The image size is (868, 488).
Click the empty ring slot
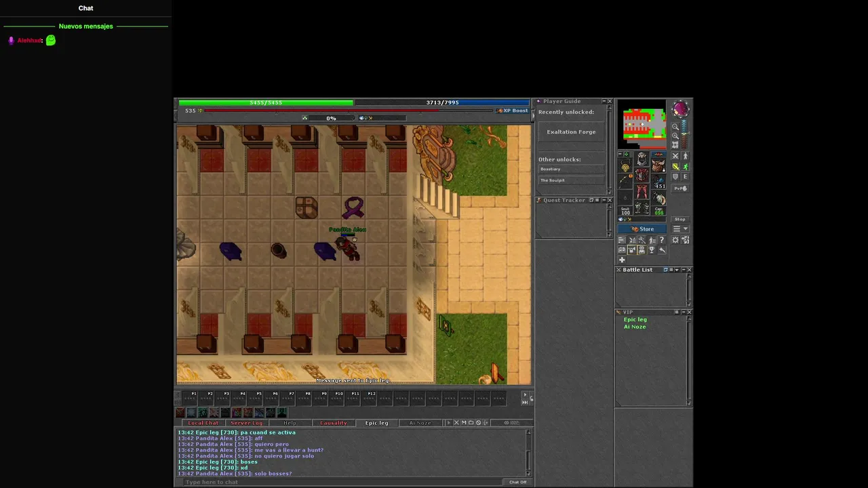click(x=625, y=197)
